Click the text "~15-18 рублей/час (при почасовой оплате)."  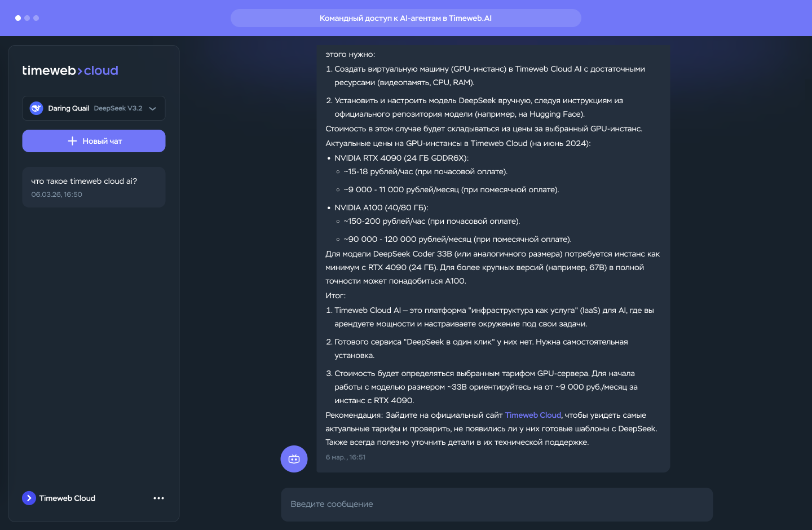(x=426, y=172)
